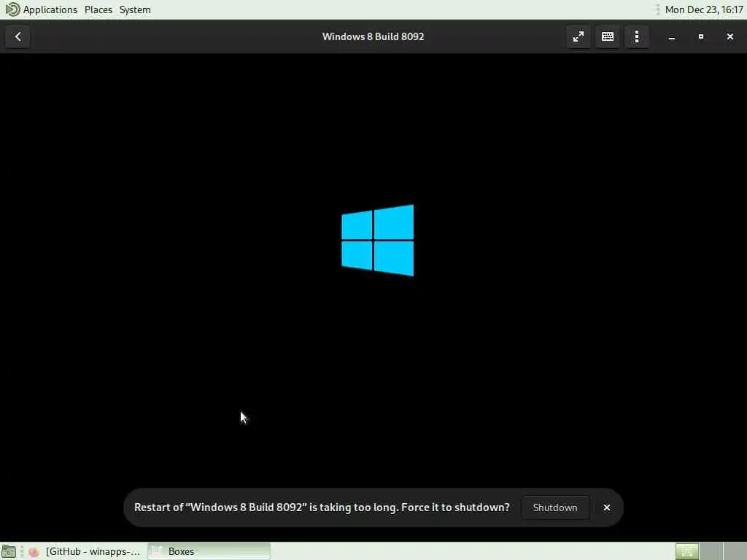Open the Places menu
The height and width of the screenshot is (560, 747).
pyautogui.click(x=98, y=9)
